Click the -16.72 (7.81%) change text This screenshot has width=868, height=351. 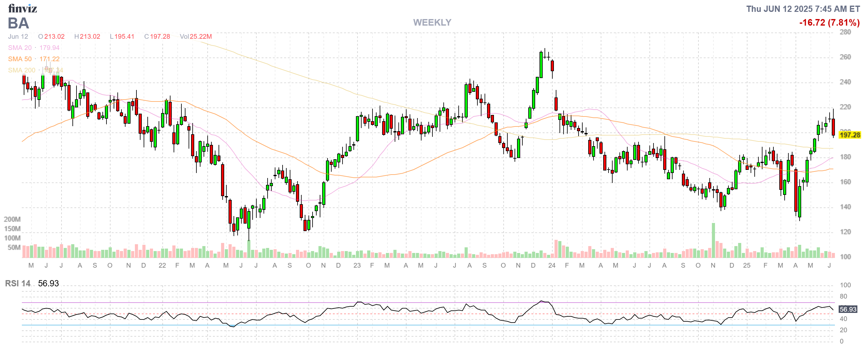pyautogui.click(x=829, y=22)
